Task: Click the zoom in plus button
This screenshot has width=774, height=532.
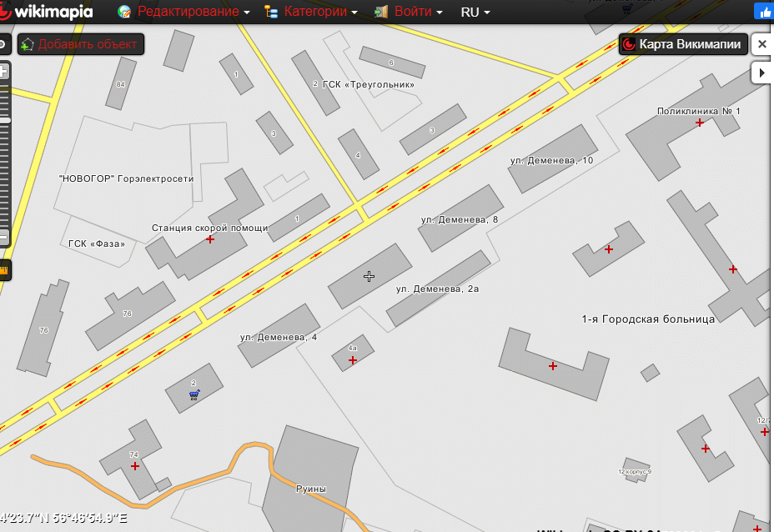Action: coord(3,72)
